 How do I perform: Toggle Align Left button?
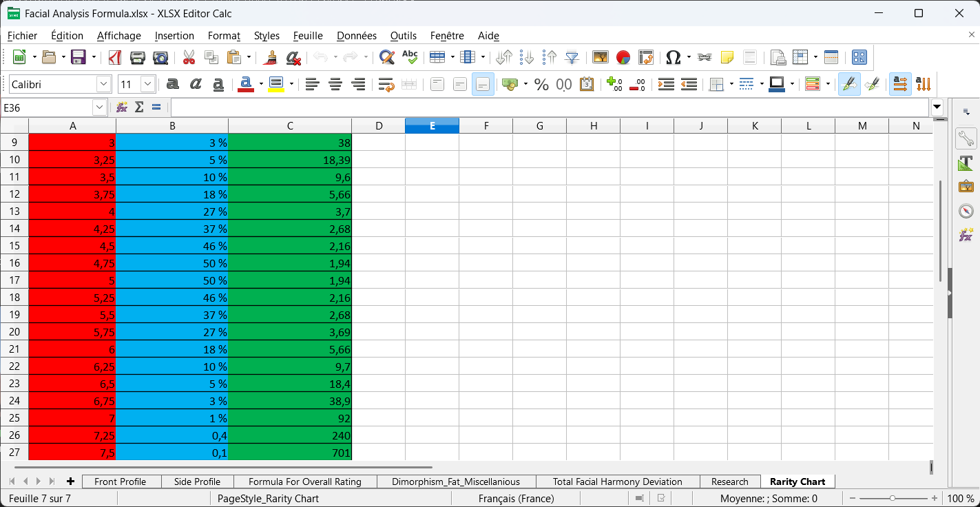[x=313, y=84]
